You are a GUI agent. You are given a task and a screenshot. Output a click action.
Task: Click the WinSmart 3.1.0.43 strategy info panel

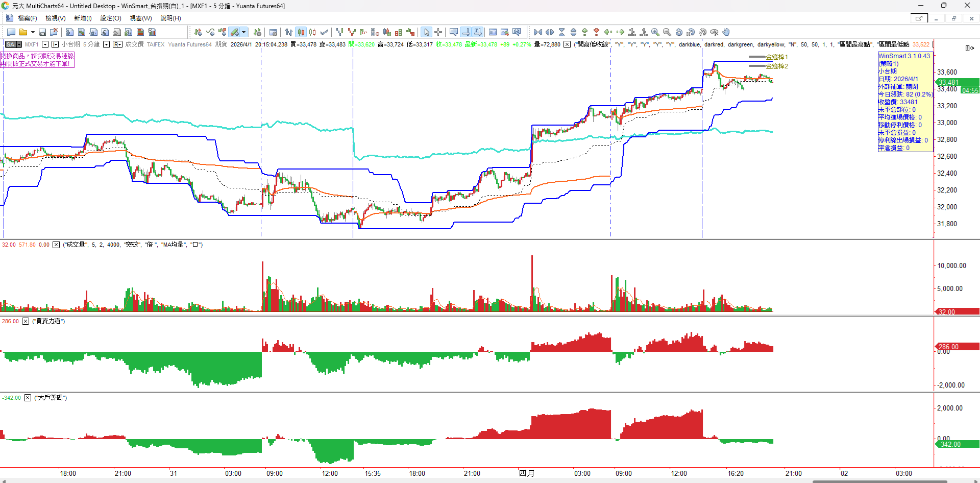pyautogui.click(x=905, y=102)
